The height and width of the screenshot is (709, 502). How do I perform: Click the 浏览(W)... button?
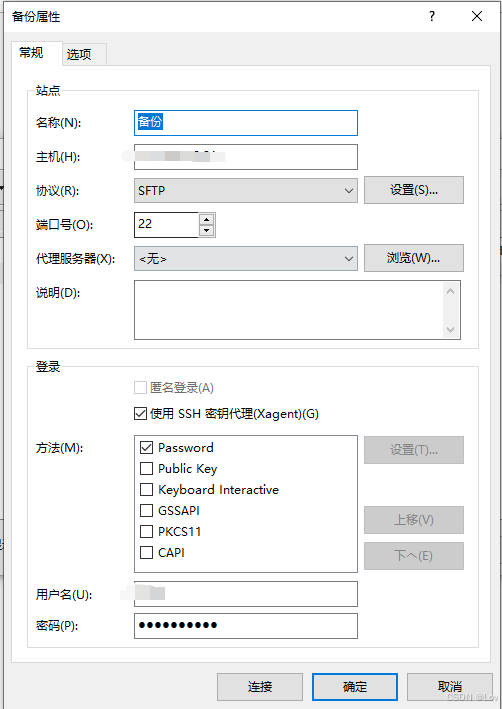click(x=414, y=258)
